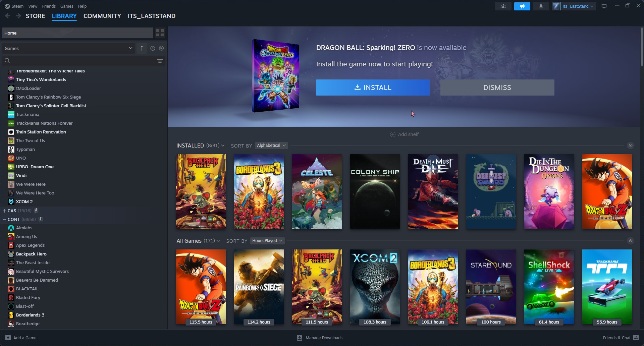The width and height of the screenshot is (644, 346).
Task: Open the Friends & Chat icon
Action: coord(636,338)
